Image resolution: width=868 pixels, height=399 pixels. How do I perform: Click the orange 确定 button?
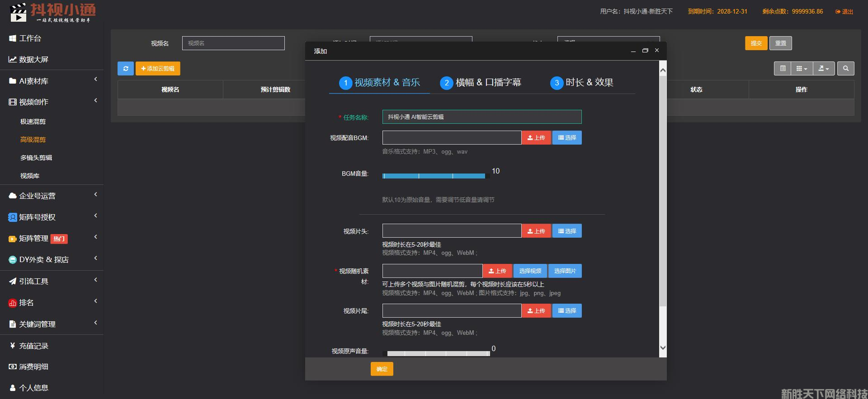[382, 369]
